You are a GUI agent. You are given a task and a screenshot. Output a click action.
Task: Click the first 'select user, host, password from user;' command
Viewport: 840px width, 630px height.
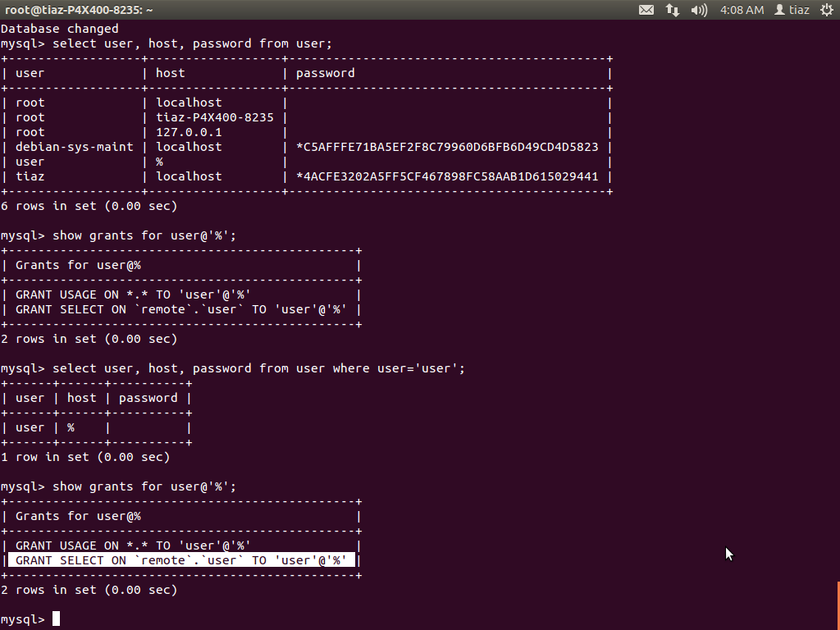click(x=192, y=43)
